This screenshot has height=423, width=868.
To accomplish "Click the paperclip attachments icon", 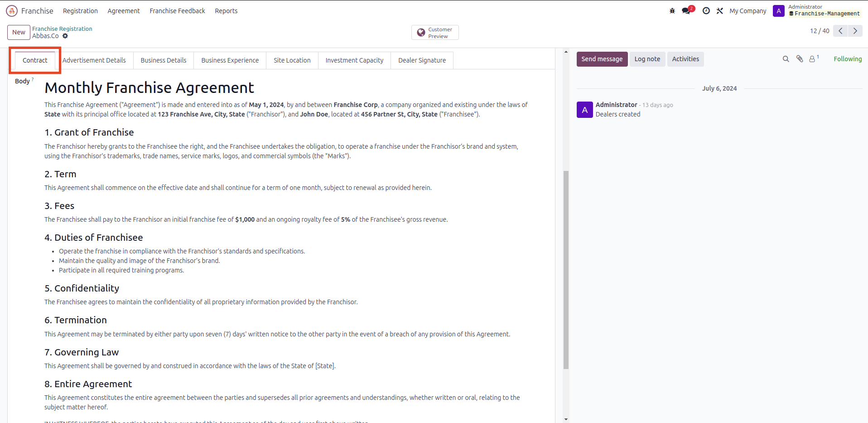I will [800, 59].
